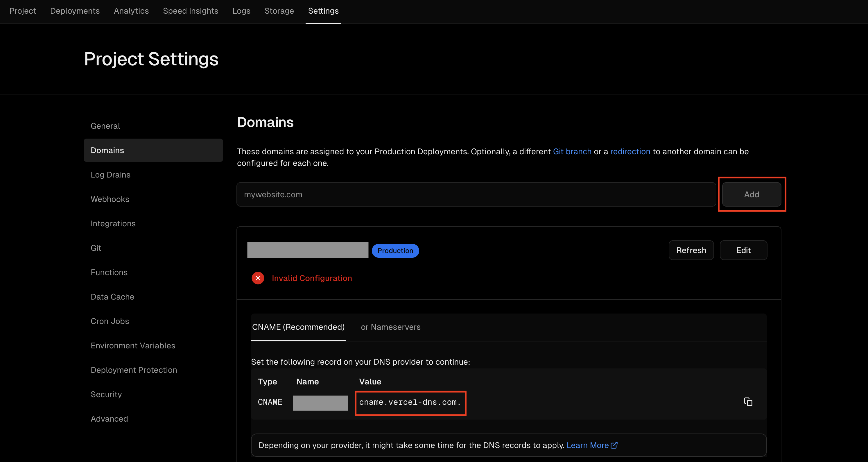Viewport: 868px width, 462px height.
Task: Follow the redirection link
Action: click(630, 152)
